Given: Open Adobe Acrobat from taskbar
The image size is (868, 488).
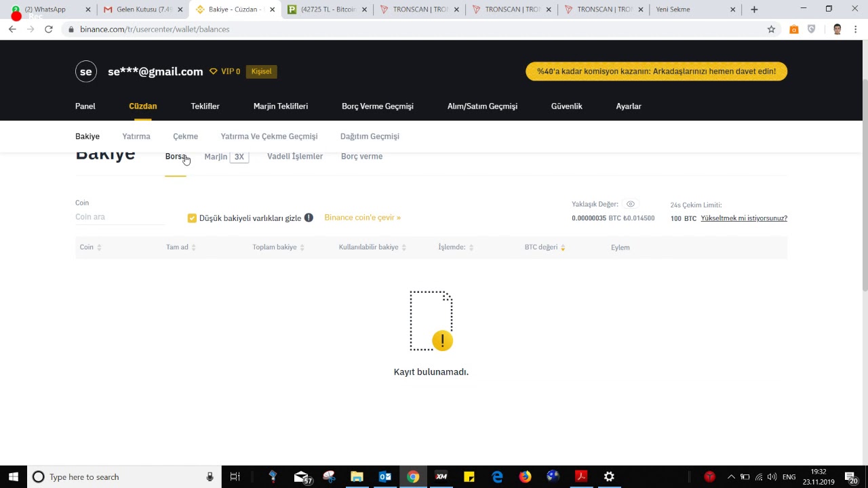Looking at the screenshot, I should coord(581,477).
